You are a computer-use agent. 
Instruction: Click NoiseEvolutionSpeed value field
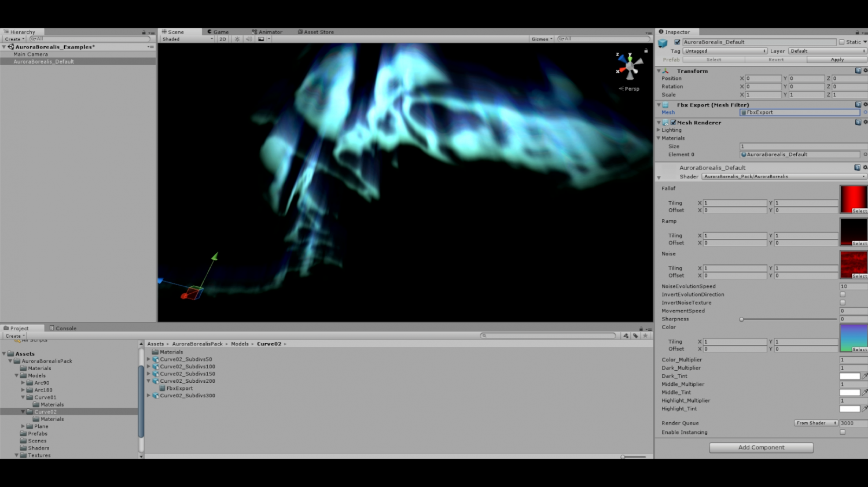click(x=854, y=286)
